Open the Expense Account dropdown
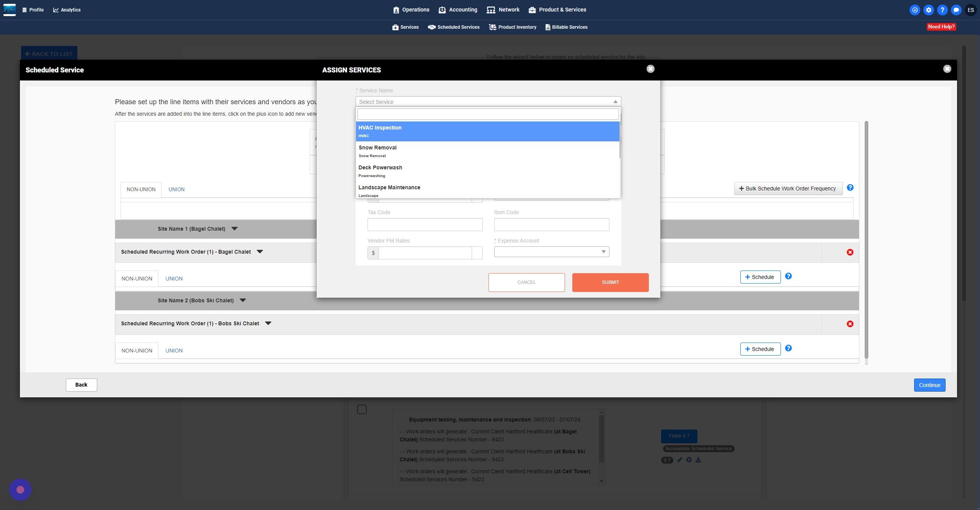 click(551, 252)
